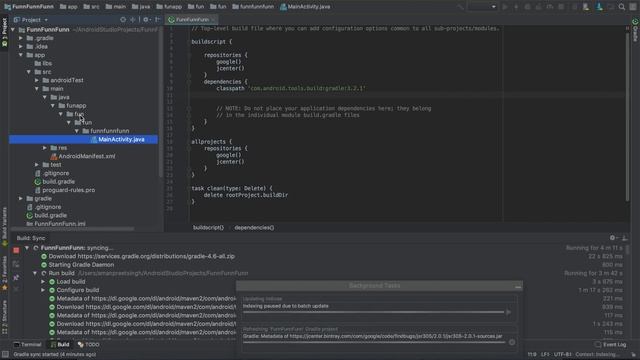Expand the .idea folder
The width and height of the screenshot is (640, 360).
[21, 47]
